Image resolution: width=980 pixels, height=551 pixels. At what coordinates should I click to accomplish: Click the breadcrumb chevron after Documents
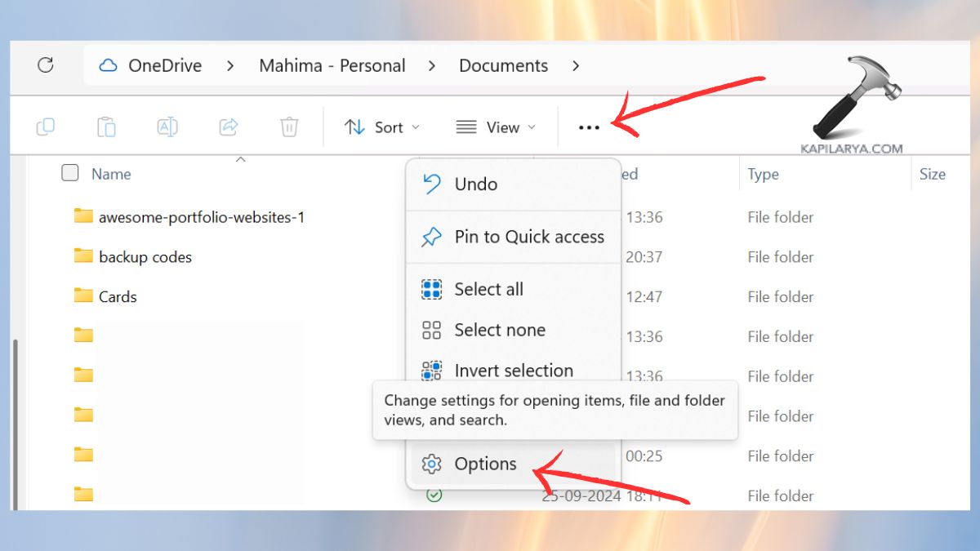pos(576,65)
